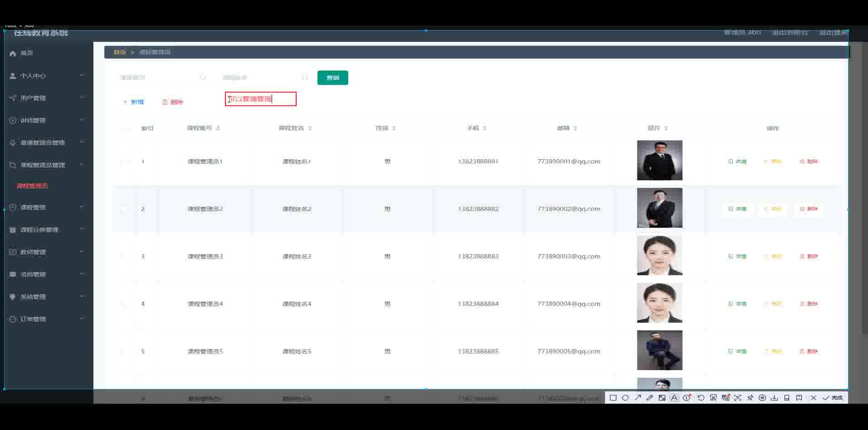Screen dimensions: 868x430
Task: Select the numbered marker tool
Action: point(687,398)
